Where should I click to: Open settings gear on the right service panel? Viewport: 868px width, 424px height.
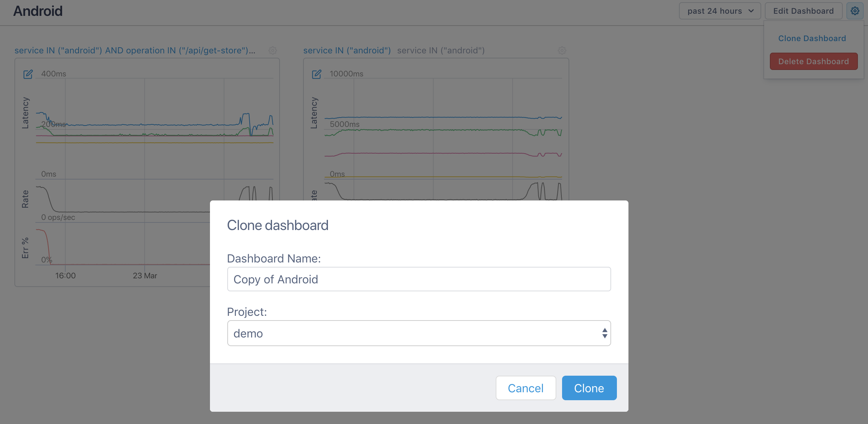click(x=562, y=50)
